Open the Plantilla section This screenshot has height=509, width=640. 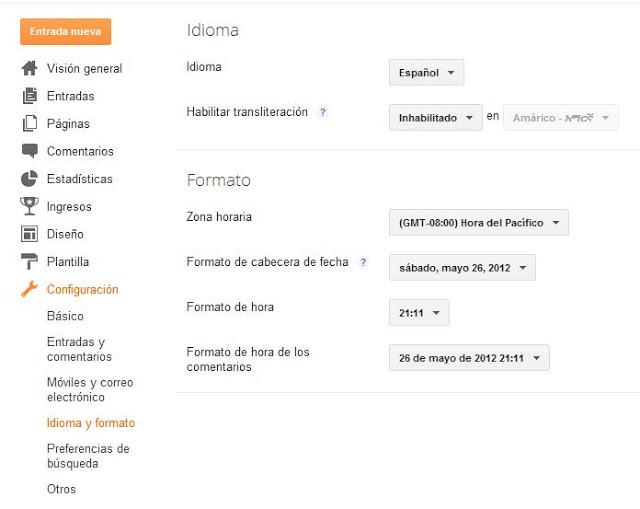click(68, 262)
